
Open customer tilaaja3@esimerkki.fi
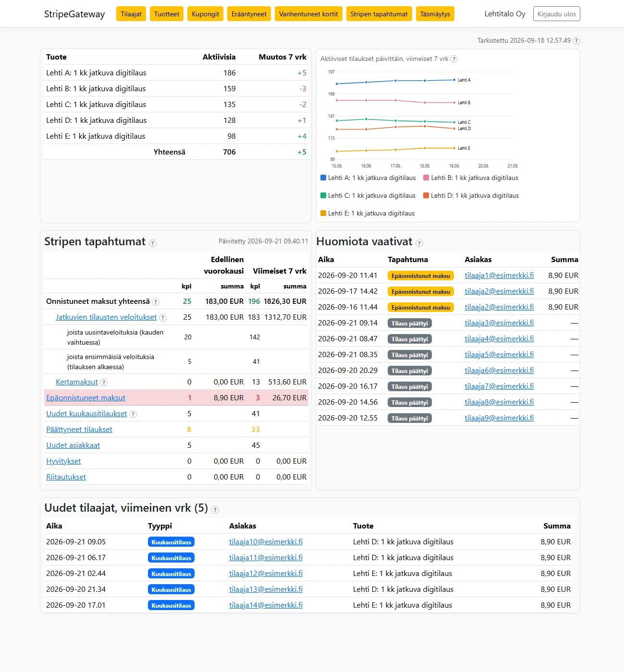click(x=499, y=323)
